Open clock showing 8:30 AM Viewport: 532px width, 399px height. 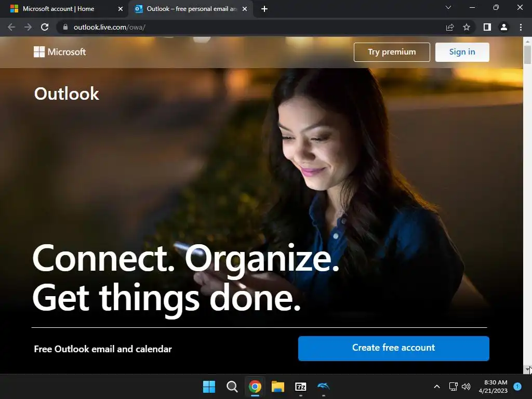pyautogui.click(x=493, y=387)
